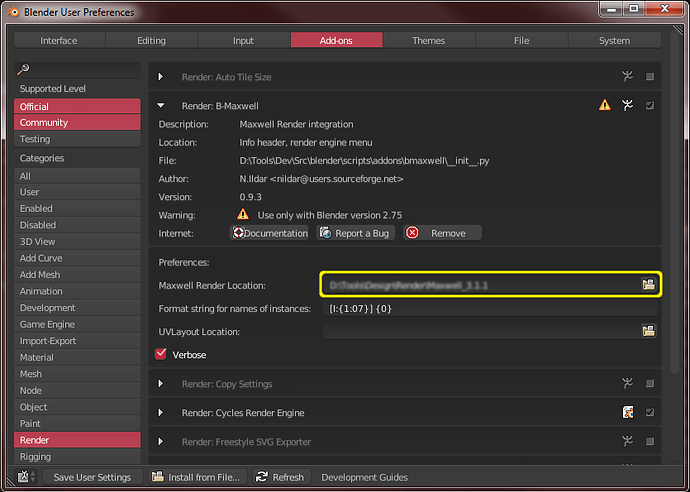Open the Input tab
This screenshot has height=492, width=690.
(x=244, y=40)
